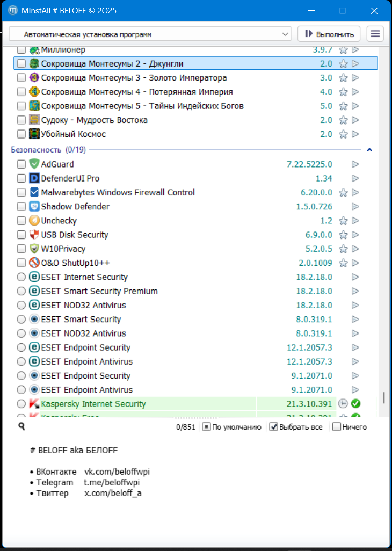Click the clock icon on Kaspersky Internet Security row

pos(343,404)
